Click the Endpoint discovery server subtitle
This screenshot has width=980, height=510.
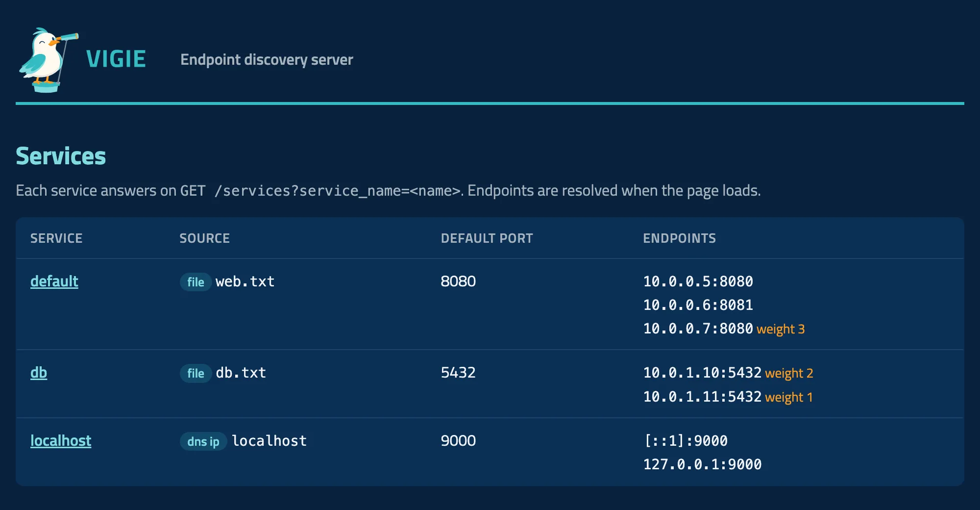click(267, 60)
